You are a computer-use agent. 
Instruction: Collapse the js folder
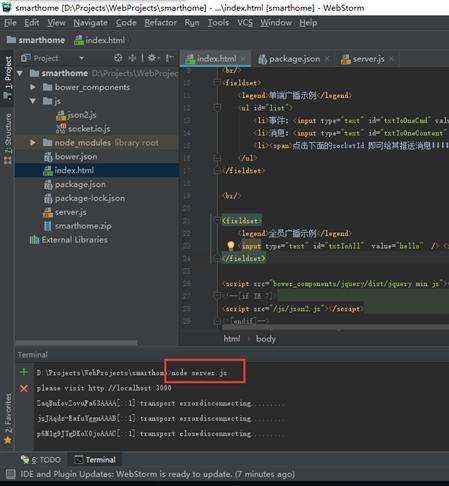point(33,101)
